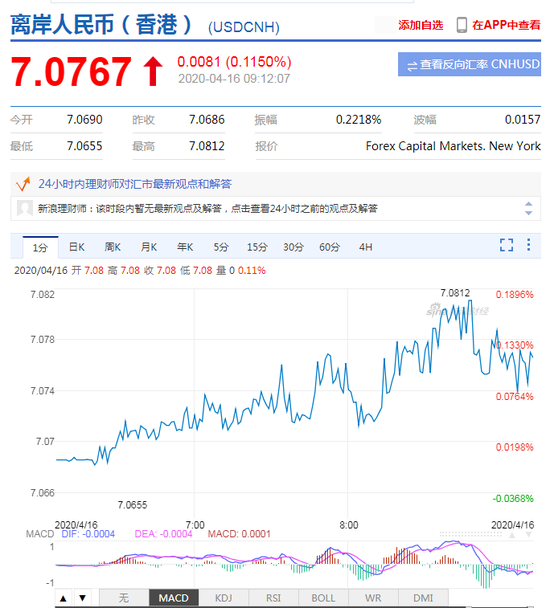The height and width of the screenshot is (608, 550).
Task: Select the WR indicator button
Action: point(373,598)
